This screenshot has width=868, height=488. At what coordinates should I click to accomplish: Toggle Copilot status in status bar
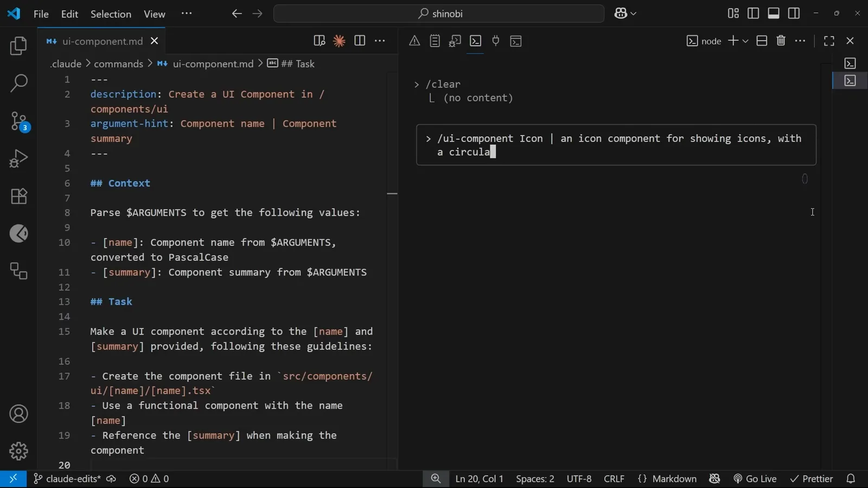tap(714, 479)
